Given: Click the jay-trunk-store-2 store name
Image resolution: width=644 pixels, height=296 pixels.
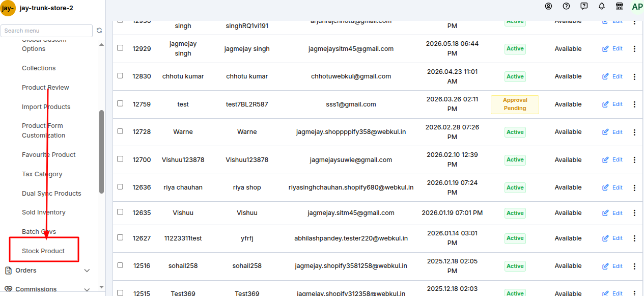Looking at the screenshot, I should point(46,8).
